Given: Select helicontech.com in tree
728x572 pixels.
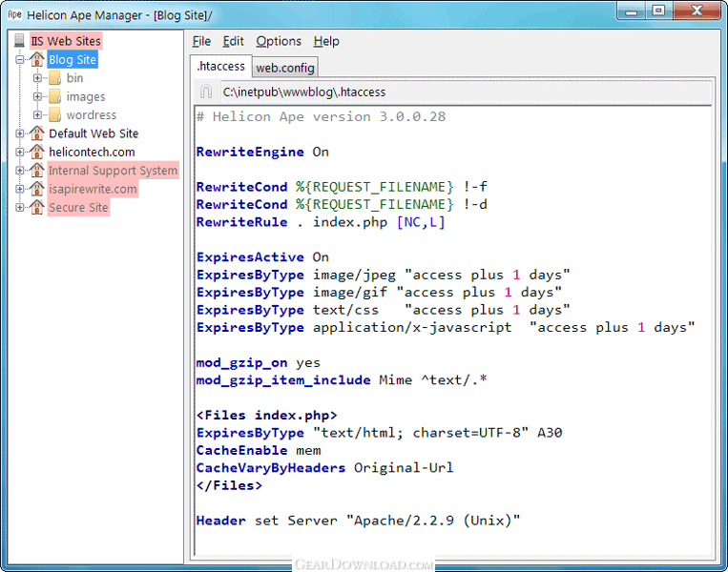Looking at the screenshot, I should pos(92,153).
